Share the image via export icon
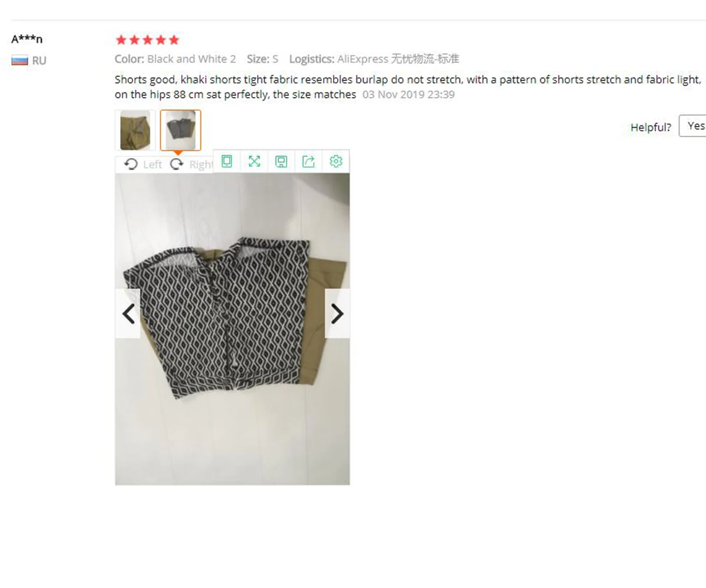The image size is (706, 588). click(308, 161)
